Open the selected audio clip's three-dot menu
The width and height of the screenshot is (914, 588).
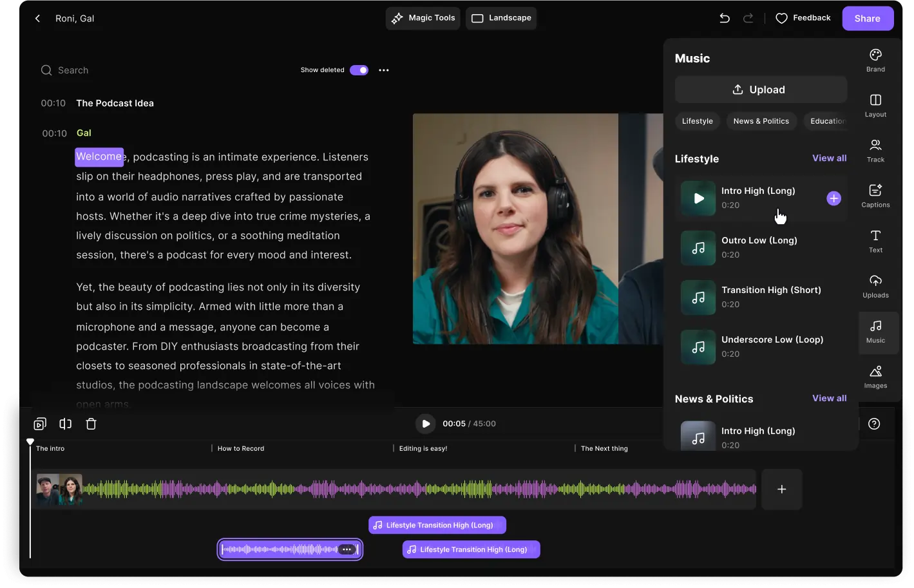click(x=347, y=549)
